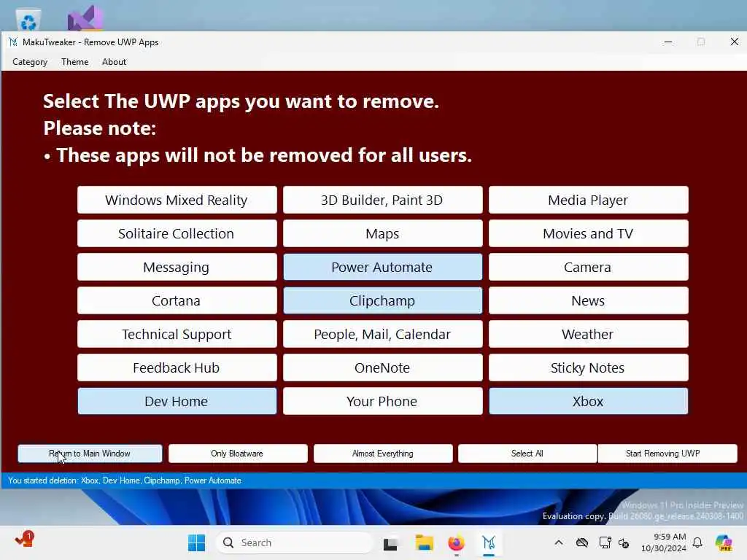Open the Recycle Bin desktop icon
Viewport: 747px width, 560px height.
tap(28, 19)
